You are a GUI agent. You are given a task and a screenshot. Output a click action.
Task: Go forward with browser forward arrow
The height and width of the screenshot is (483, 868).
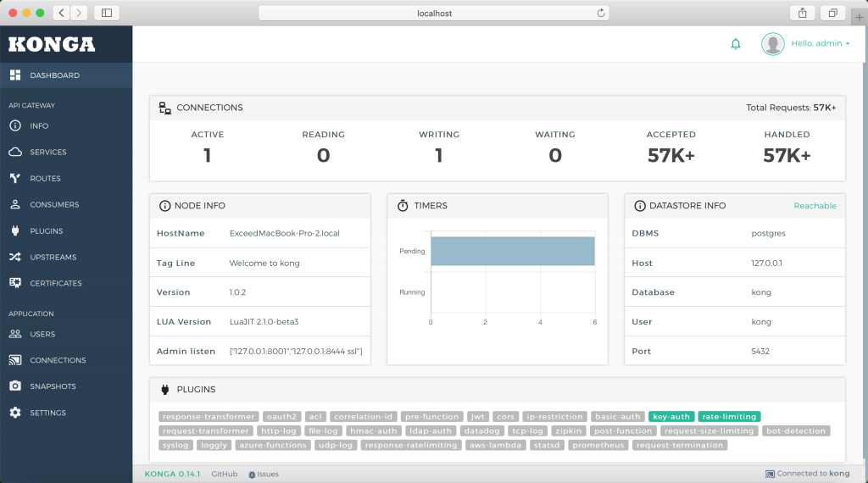(79, 13)
